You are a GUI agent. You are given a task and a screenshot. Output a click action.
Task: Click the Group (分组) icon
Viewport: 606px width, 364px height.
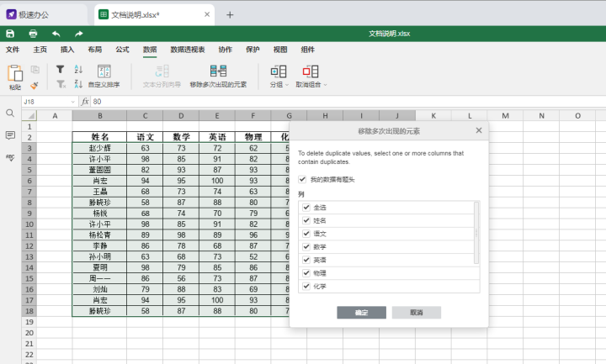[279, 71]
